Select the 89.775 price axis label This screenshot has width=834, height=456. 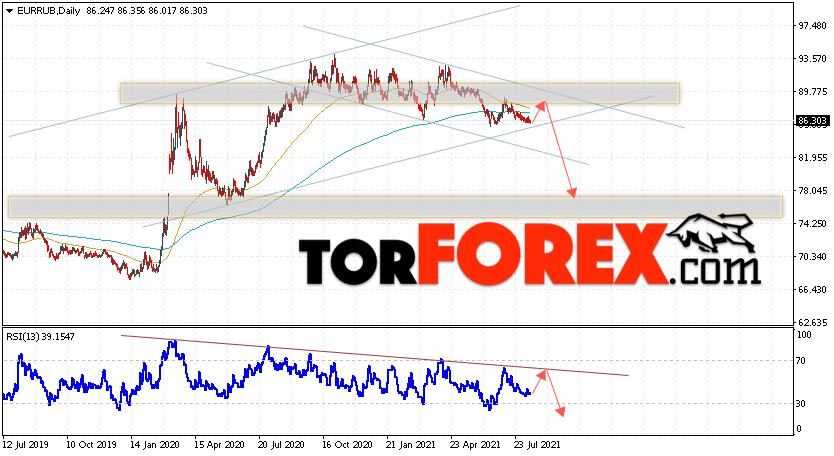[812, 92]
